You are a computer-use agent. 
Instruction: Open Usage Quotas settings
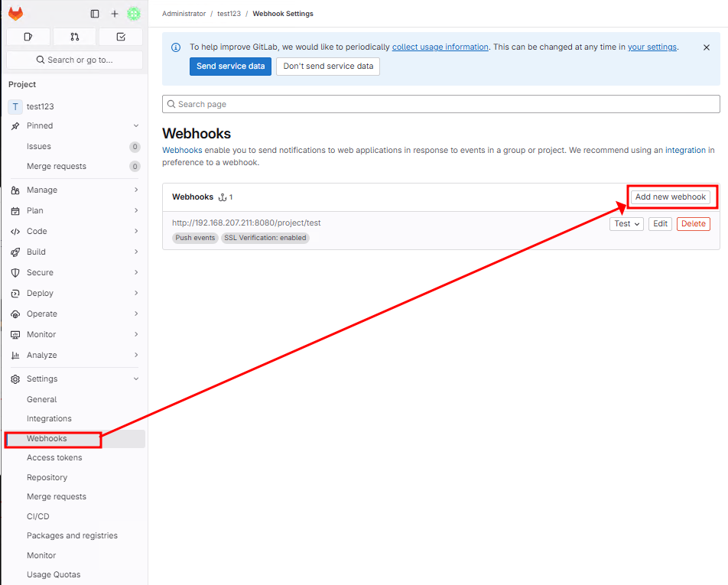coord(75,575)
